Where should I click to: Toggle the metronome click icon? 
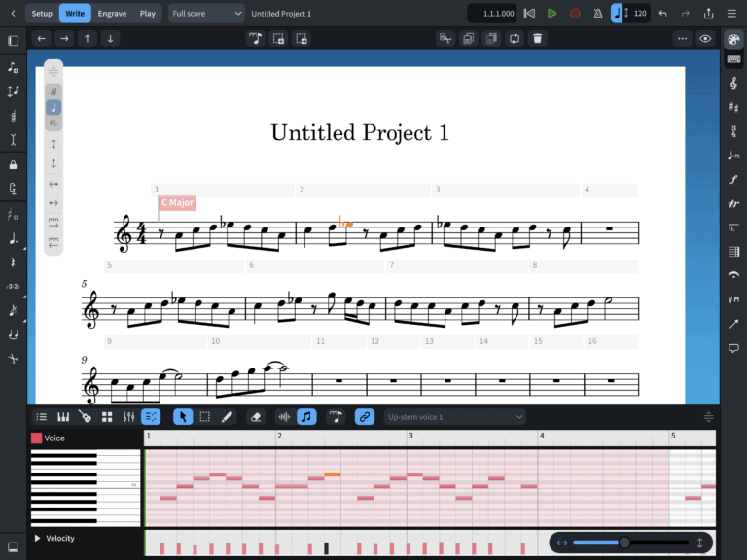597,14
